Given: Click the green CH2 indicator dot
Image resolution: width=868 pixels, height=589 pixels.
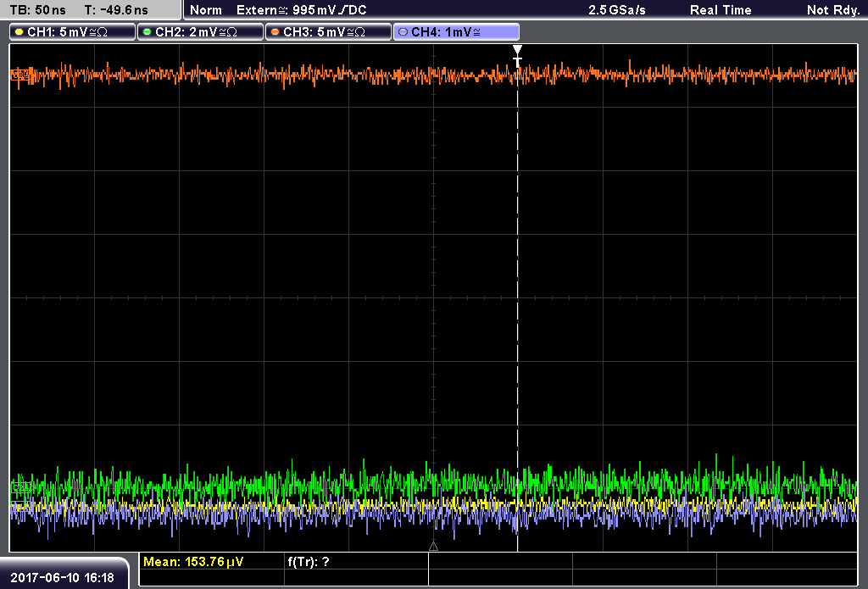Looking at the screenshot, I should [147, 32].
